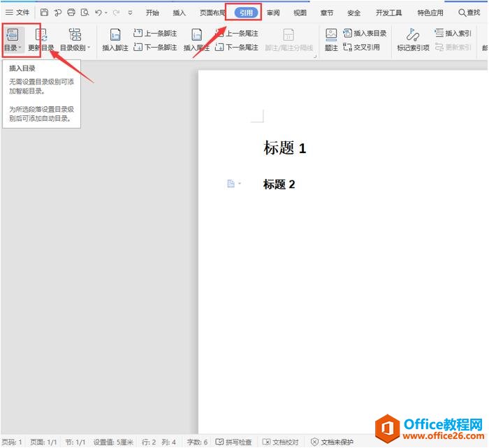The height and width of the screenshot is (448, 489).
Task: Click the 目录级别 icon
Action: click(75, 35)
